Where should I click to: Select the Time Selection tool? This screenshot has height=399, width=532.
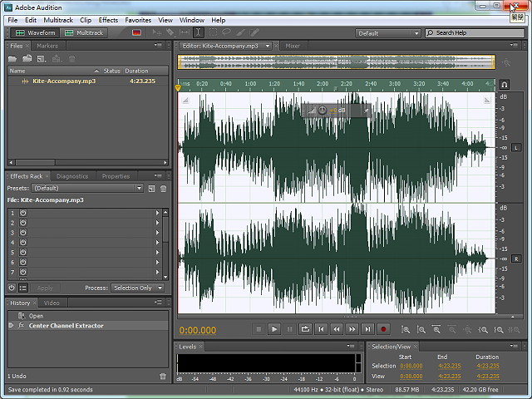tap(199, 32)
